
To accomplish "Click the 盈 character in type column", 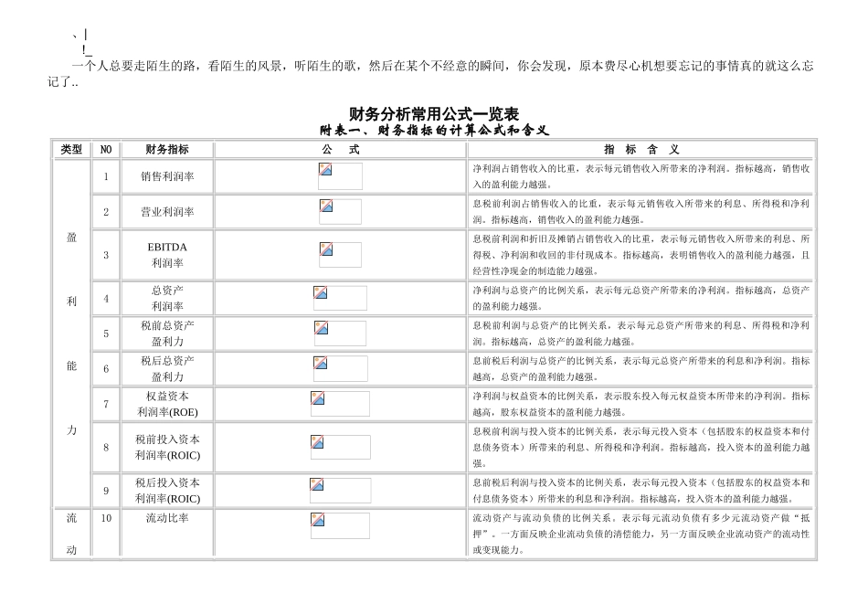I will tap(71, 237).
